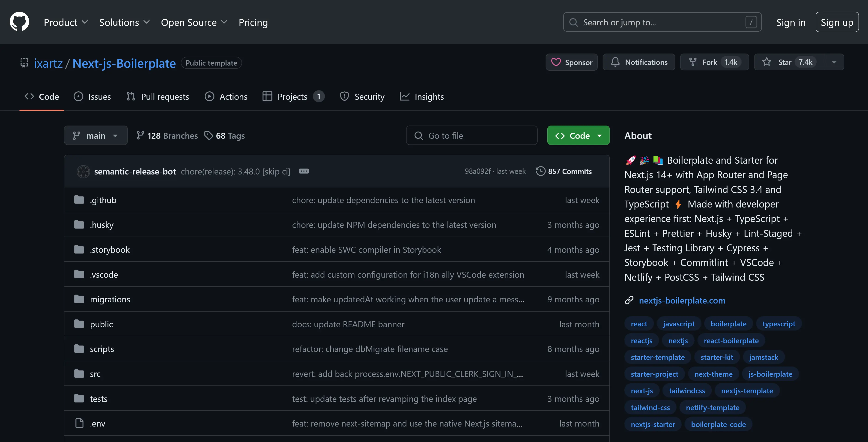The image size is (868, 442).
Task: Click the .vscode folder icon
Action: point(79,274)
